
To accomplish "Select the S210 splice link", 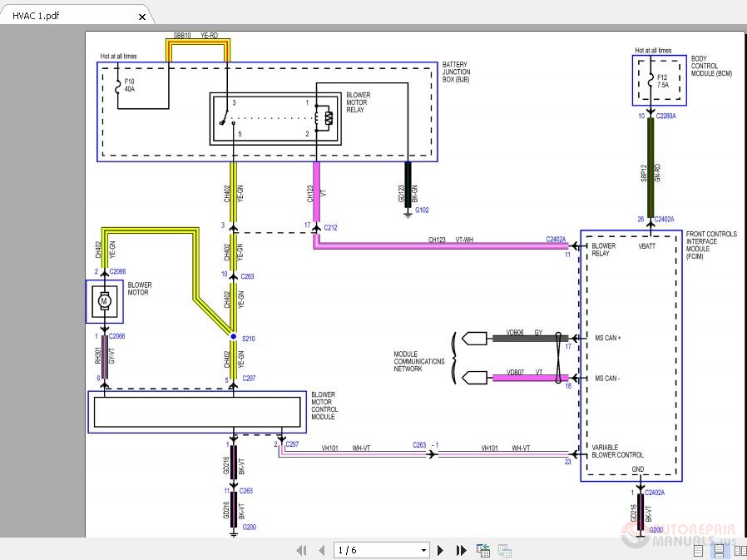I will click(x=248, y=339).
